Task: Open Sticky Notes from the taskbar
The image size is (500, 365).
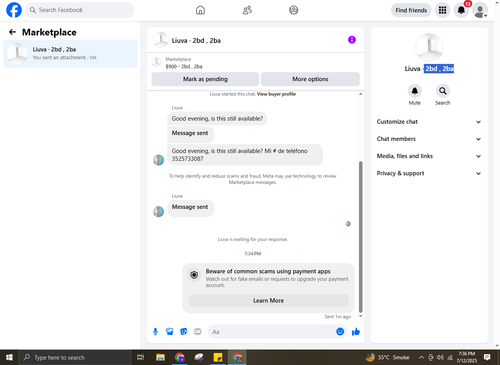Action: [x=218, y=357]
